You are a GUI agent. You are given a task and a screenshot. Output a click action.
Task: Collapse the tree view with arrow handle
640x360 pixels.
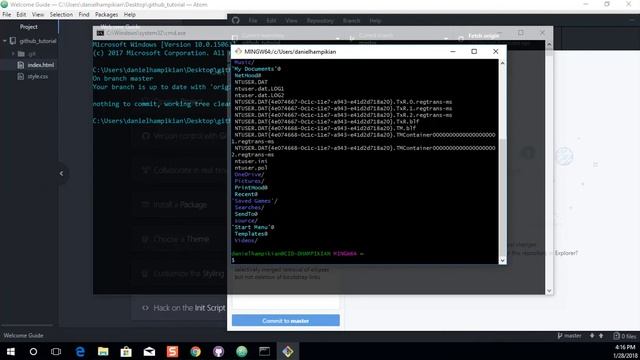click(x=61, y=173)
